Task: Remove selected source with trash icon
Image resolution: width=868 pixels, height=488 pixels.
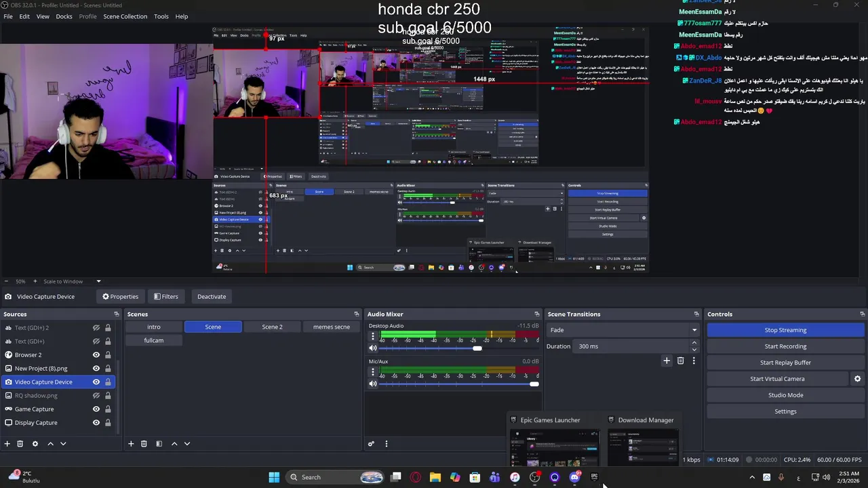Action: pyautogui.click(x=20, y=444)
